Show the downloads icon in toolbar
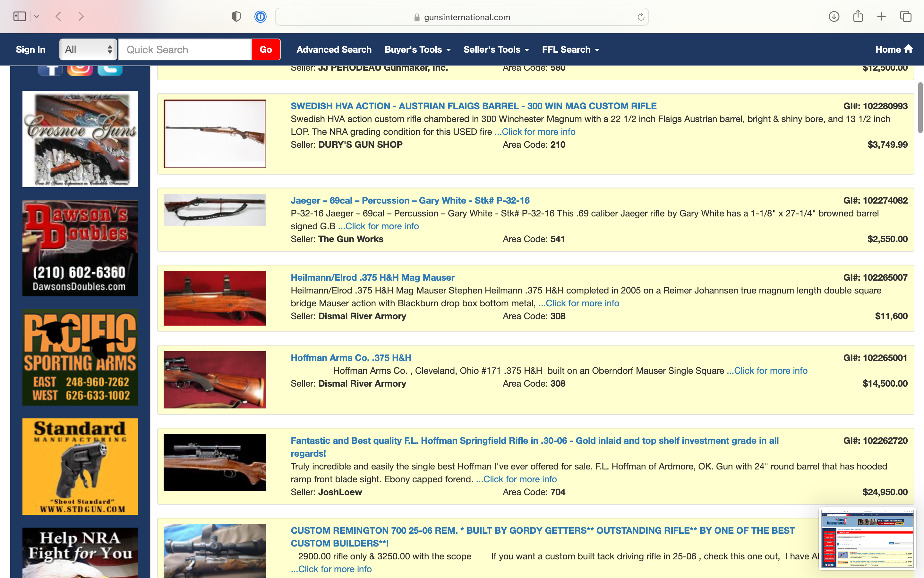Viewport: 924px width, 578px height. click(x=834, y=16)
